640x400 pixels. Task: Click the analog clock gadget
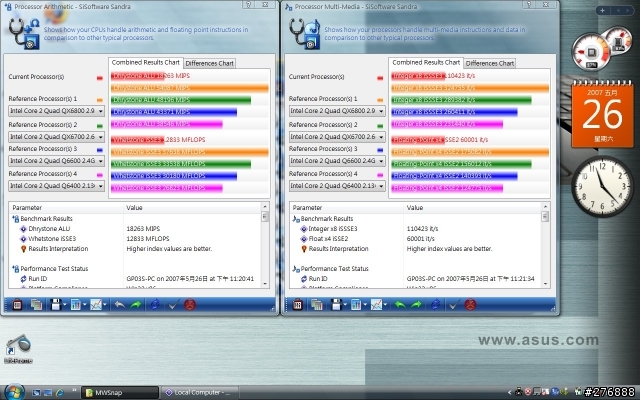click(602, 187)
